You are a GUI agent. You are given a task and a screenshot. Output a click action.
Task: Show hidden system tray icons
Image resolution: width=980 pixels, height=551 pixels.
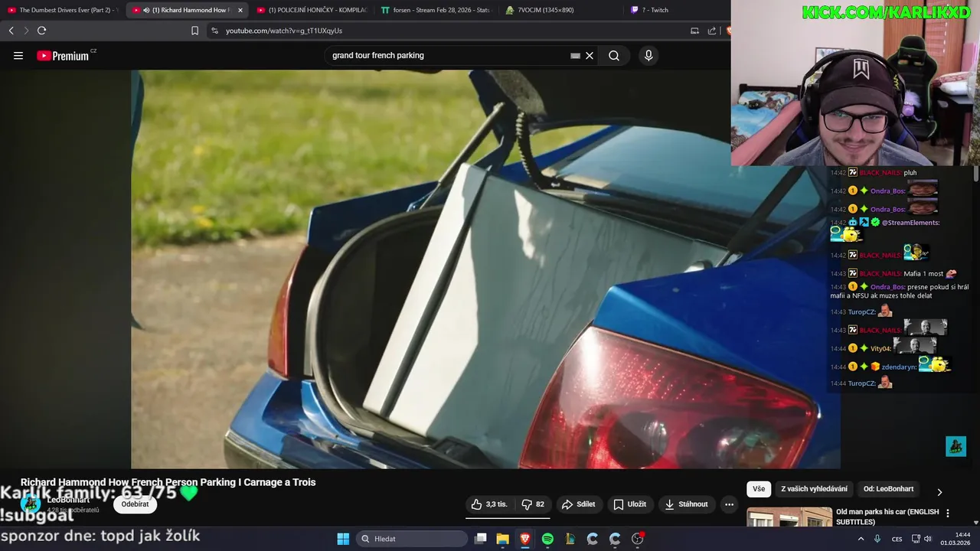861,539
